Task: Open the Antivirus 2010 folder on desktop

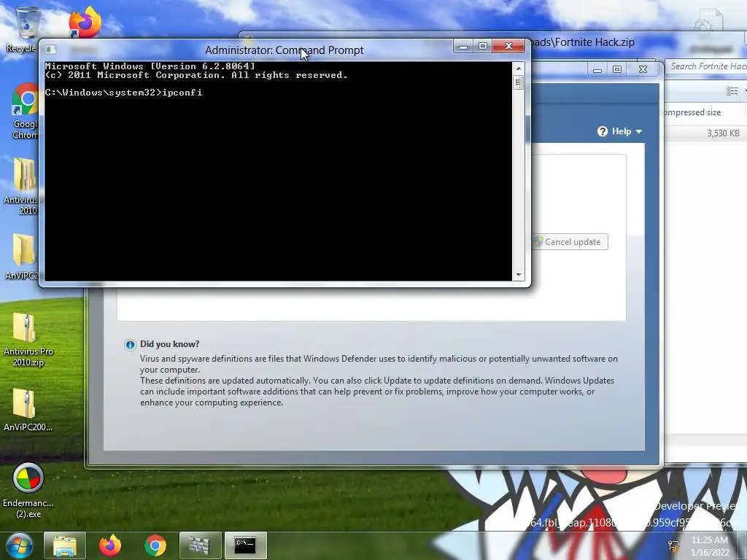Action: pyautogui.click(x=24, y=186)
